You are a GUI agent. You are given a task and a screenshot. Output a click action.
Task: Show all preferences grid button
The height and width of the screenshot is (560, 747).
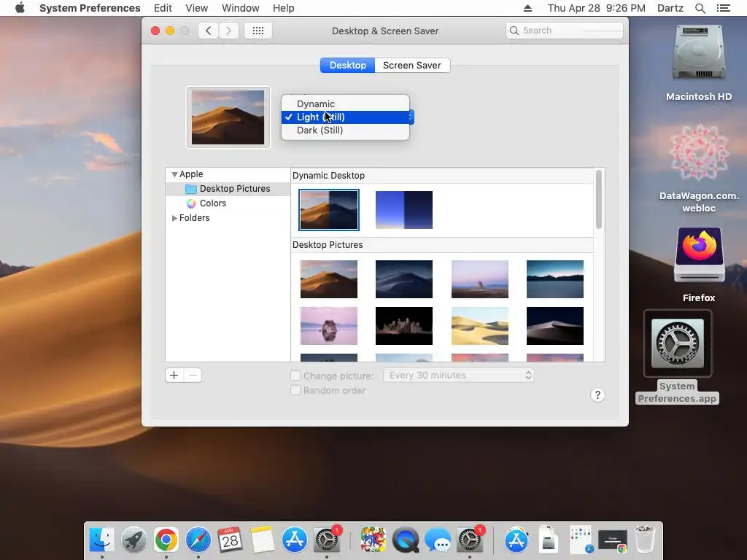coord(258,31)
